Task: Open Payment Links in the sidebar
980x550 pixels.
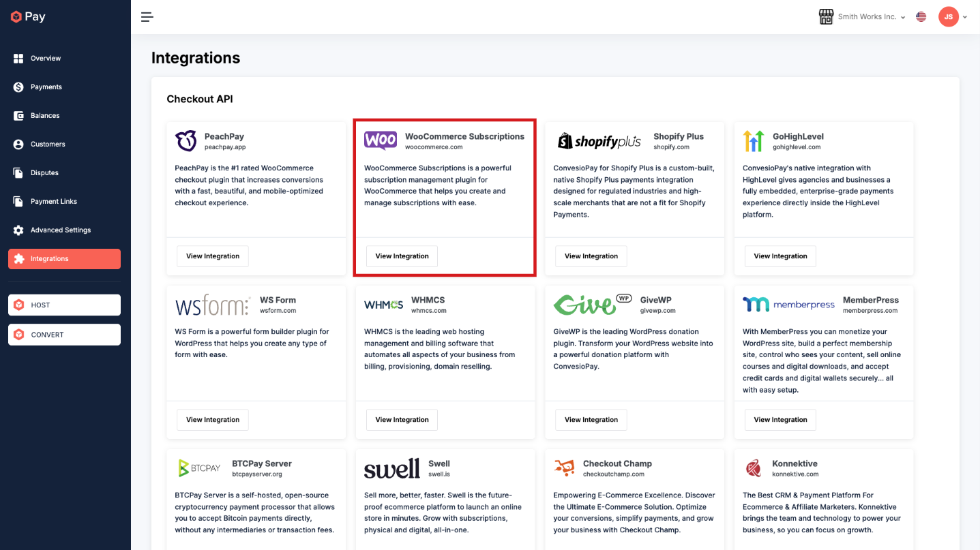Action: (x=64, y=202)
